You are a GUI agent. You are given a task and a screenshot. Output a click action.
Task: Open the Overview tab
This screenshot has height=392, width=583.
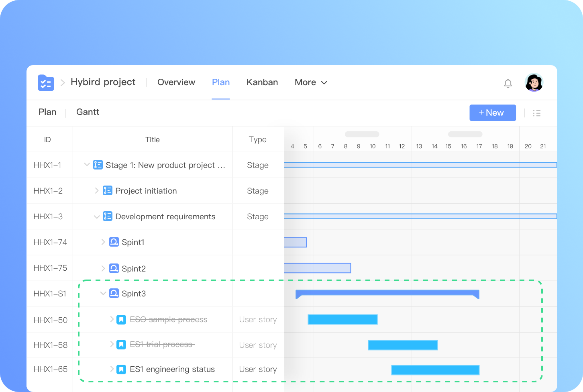pyautogui.click(x=176, y=82)
